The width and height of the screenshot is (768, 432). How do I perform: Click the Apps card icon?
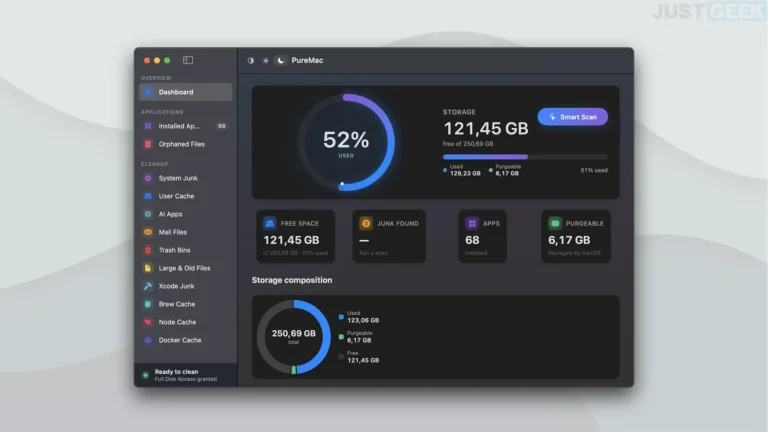point(472,223)
